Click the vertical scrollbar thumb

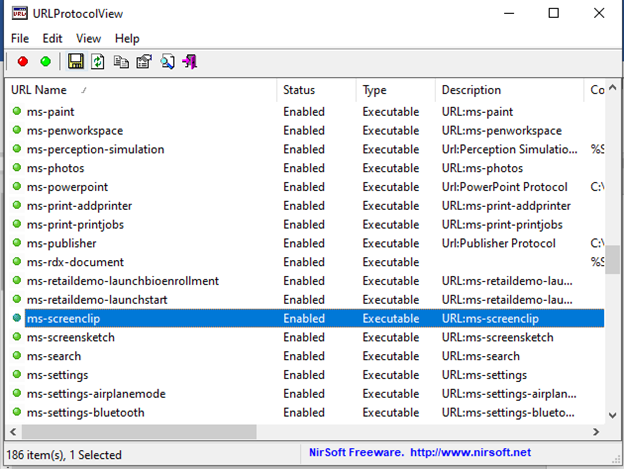(612, 260)
